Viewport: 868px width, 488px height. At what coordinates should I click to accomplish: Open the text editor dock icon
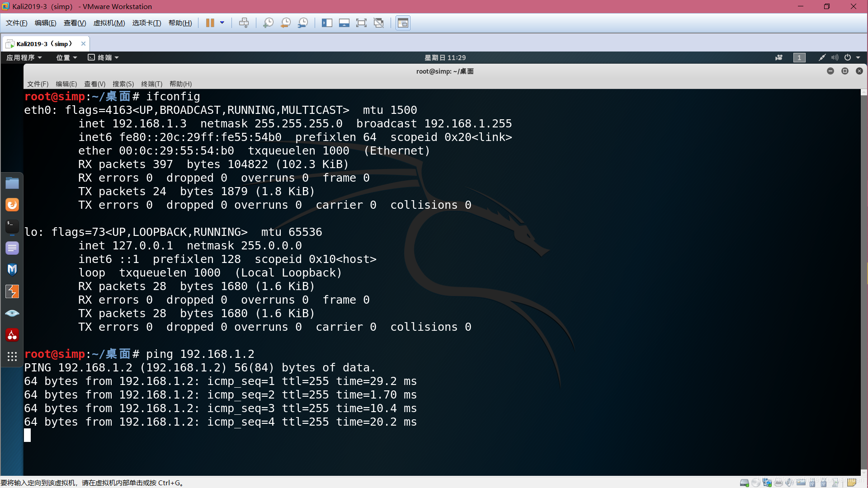[x=12, y=248]
